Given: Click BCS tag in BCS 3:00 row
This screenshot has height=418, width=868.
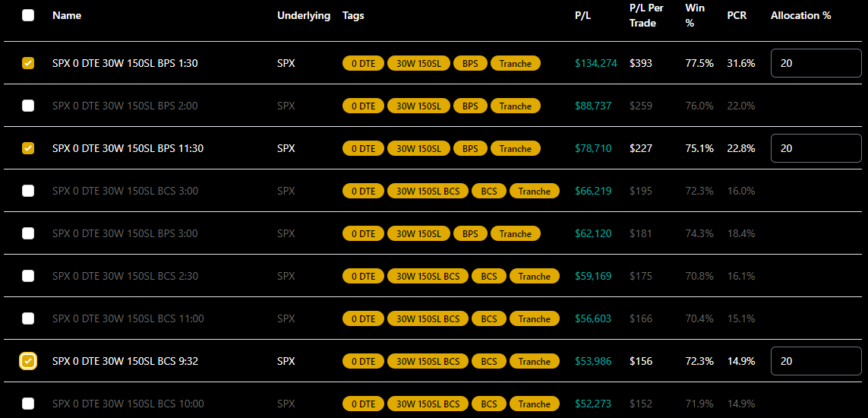Looking at the screenshot, I should (x=489, y=191).
